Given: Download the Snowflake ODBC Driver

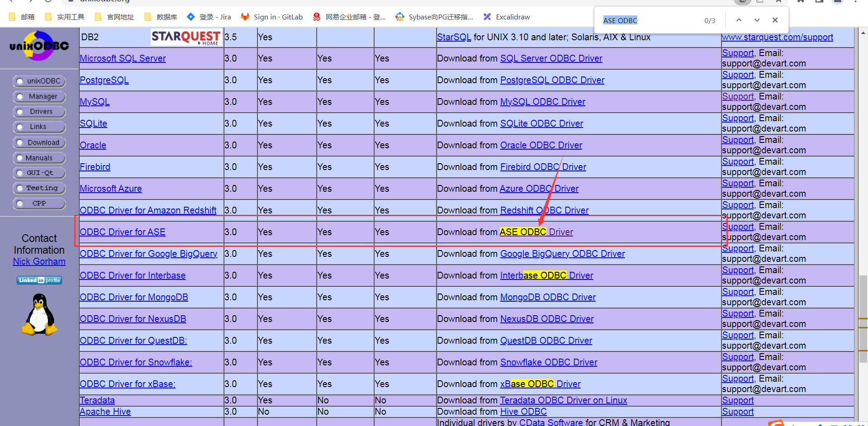Looking at the screenshot, I should coord(549,362).
